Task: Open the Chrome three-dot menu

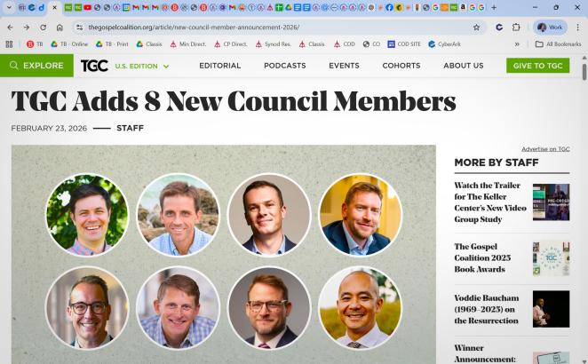Action: click(x=578, y=28)
